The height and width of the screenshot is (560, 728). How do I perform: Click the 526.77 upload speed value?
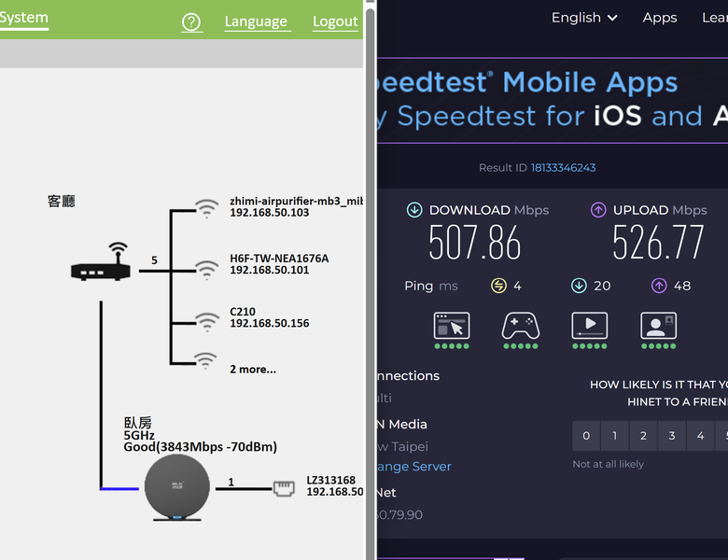pyautogui.click(x=658, y=243)
